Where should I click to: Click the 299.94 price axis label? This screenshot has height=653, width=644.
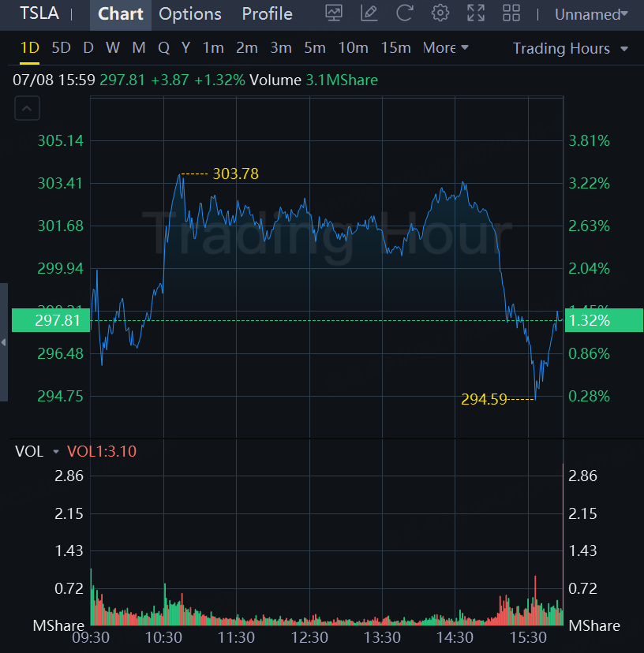tap(61, 269)
